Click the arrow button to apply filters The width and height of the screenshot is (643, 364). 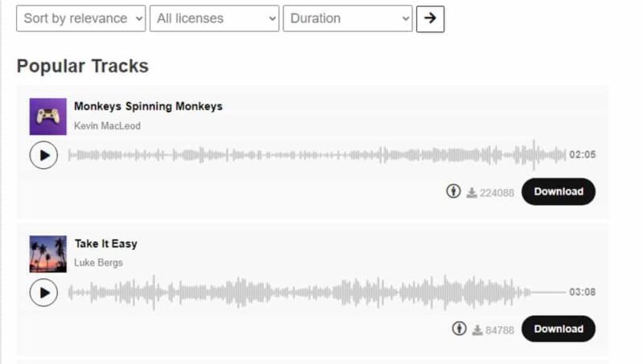(x=430, y=18)
